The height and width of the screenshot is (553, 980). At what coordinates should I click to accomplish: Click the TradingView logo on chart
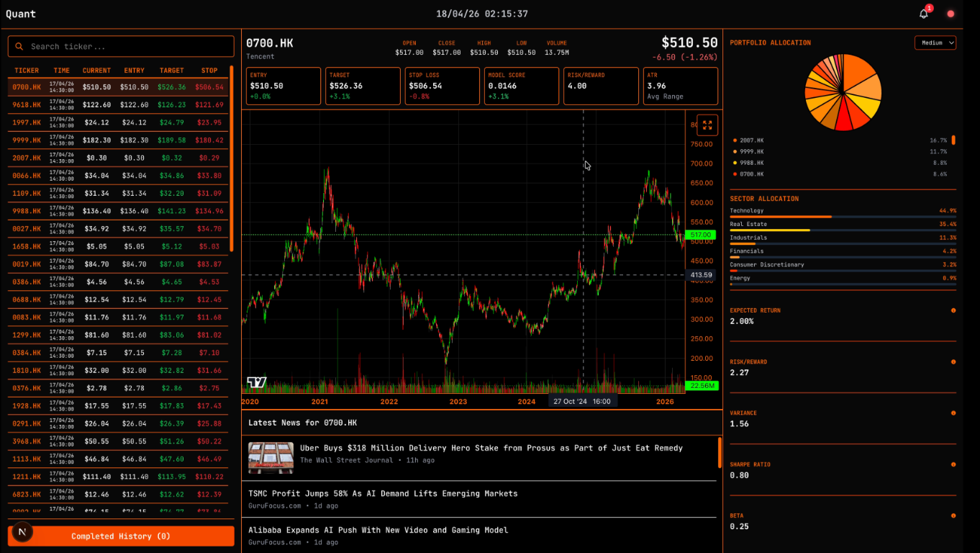[x=256, y=382]
